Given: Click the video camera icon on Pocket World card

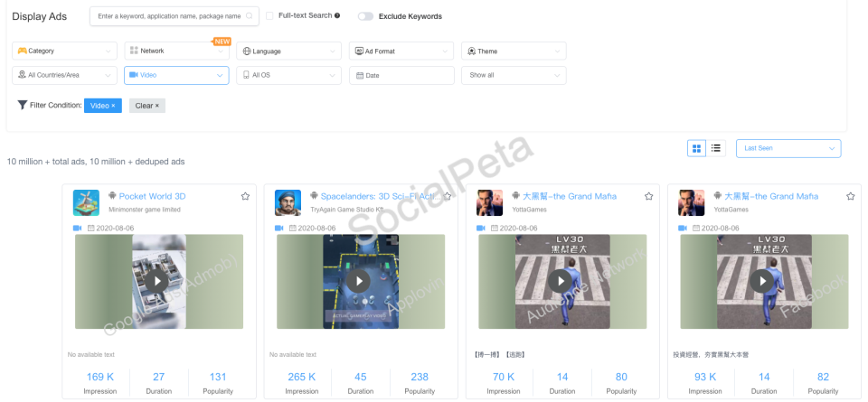Looking at the screenshot, I should (78, 228).
